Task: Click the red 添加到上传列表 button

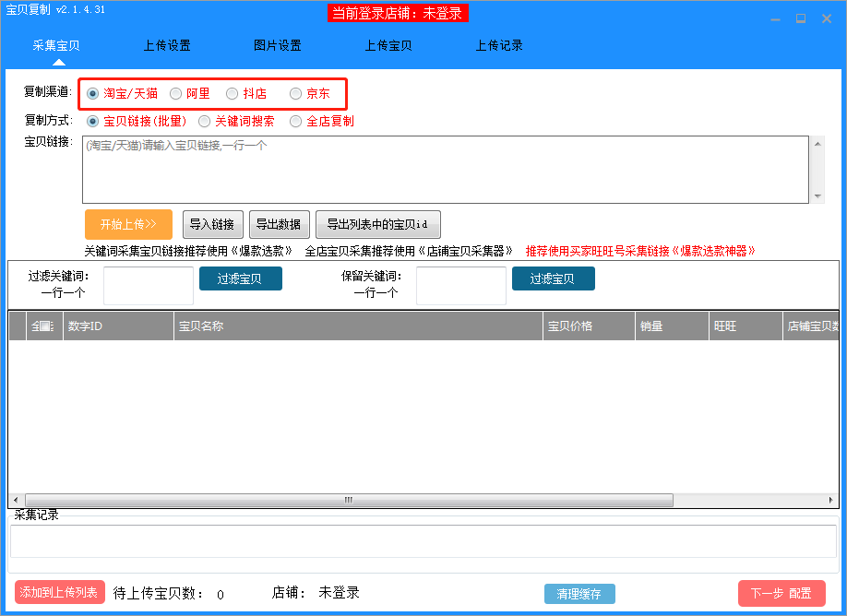Action: click(x=58, y=593)
